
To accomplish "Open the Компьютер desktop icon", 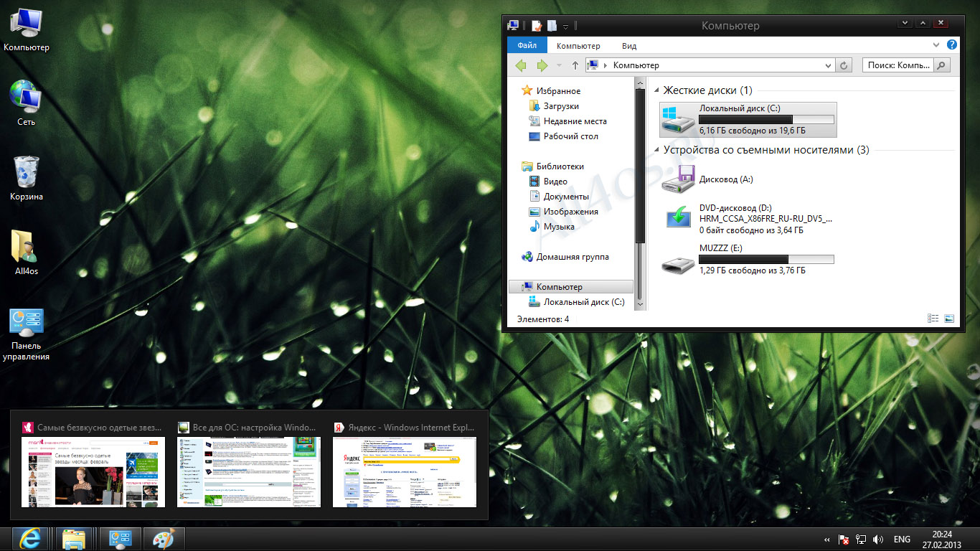I will click(x=27, y=30).
